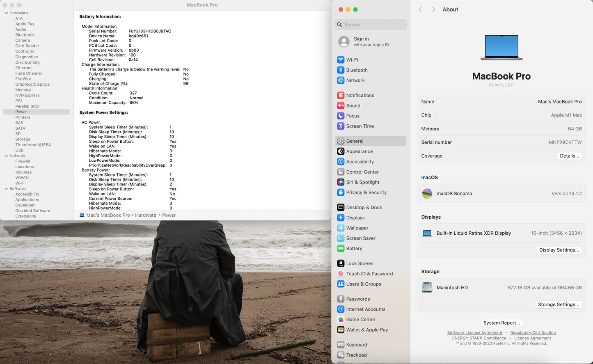Select Wi-Fi under Network in System Information

pyautogui.click(x=21, y=183)
